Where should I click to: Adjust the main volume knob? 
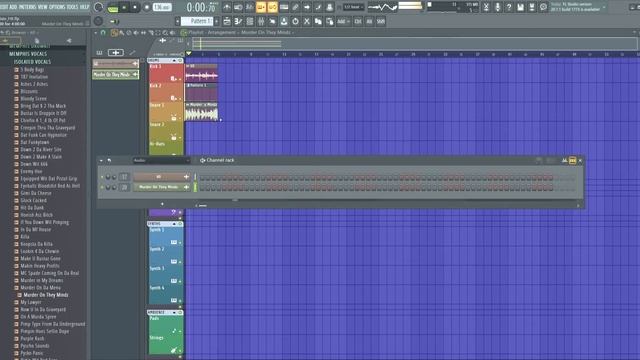tap(98, 7)
